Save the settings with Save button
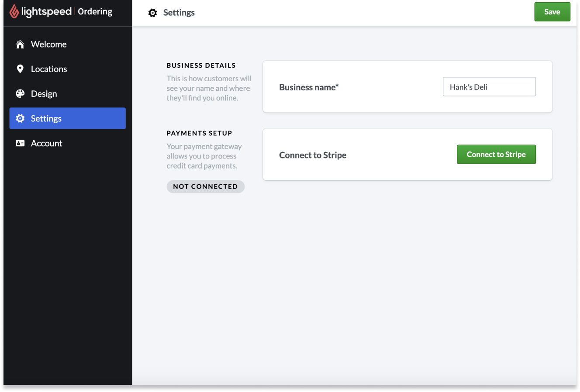 click(552, 12)
